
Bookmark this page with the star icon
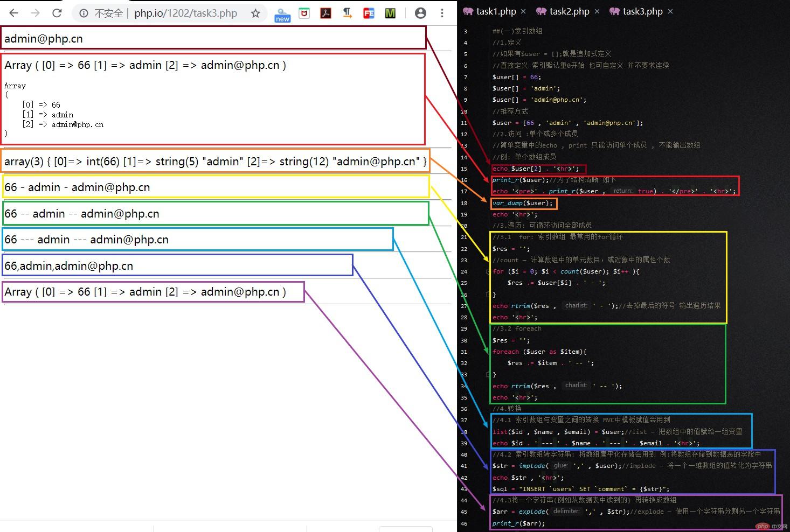point(255,13)
